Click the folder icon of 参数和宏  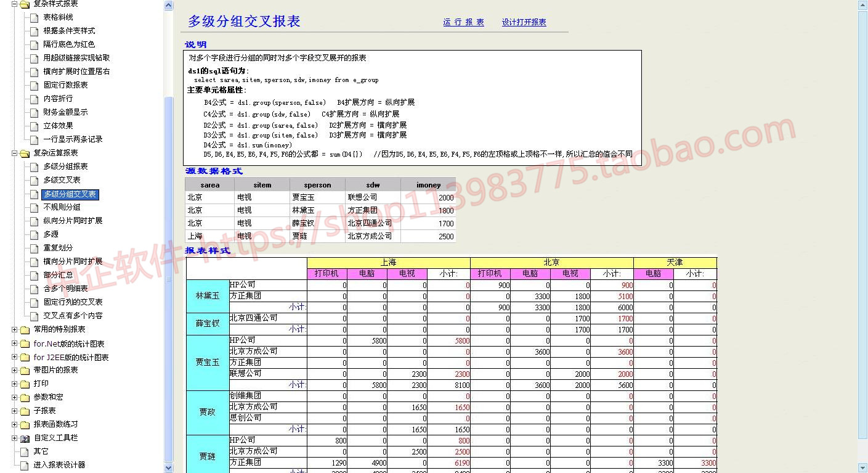25,397
